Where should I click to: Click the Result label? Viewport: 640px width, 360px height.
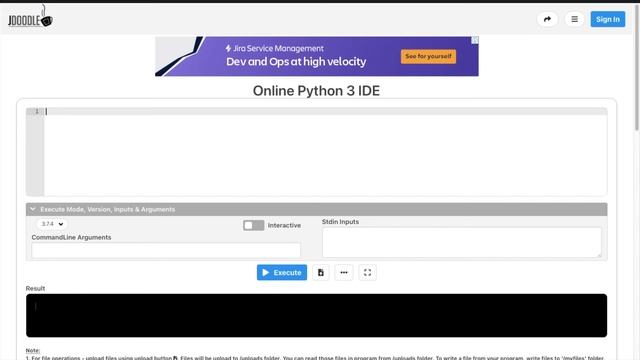36,288
